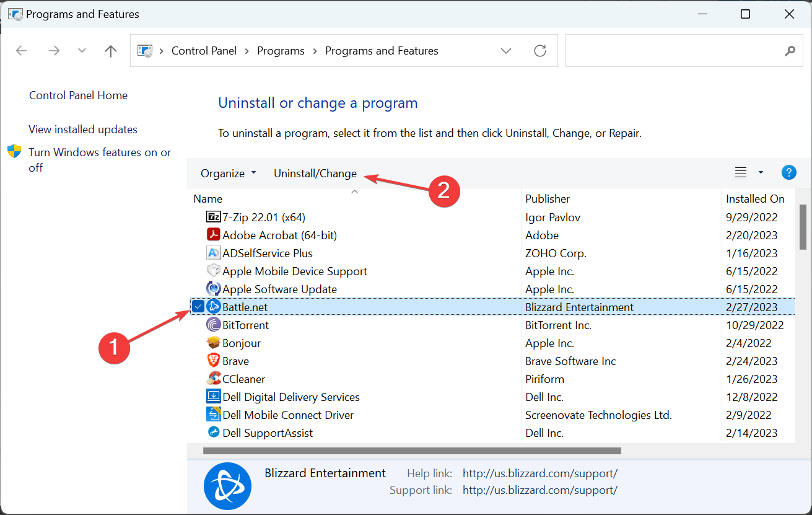Open the Blizzard Support link URL
The image size is (812, 515).
tap(539, 490)
